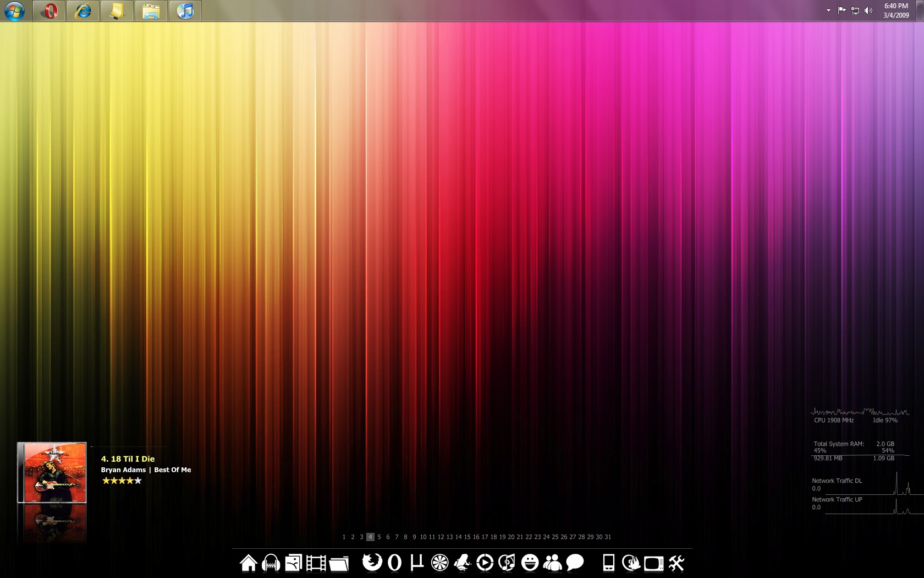
Task: Click the star rating under Bryan Adams
Action: [x=122, y=481]
